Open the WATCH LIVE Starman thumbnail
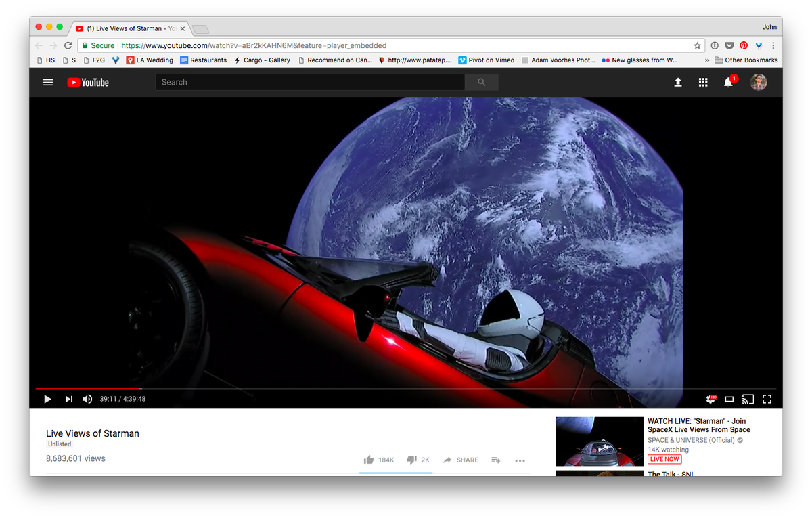Viewport: 812px width, 518px height. coord(600,441)
